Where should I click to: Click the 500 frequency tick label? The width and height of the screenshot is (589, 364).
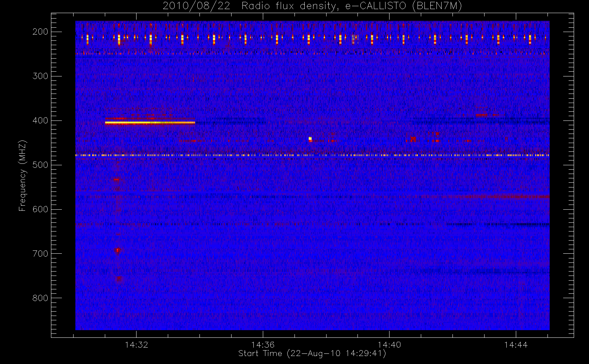pyautogui.click(x=40, y=165)
